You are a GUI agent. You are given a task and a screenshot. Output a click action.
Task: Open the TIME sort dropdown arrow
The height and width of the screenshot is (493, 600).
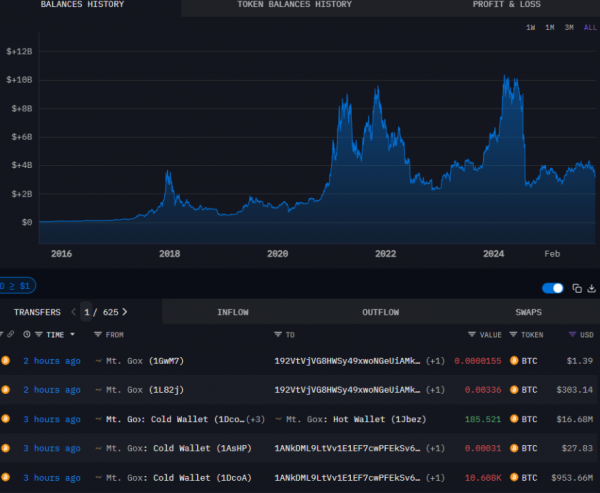click(72, 335)
